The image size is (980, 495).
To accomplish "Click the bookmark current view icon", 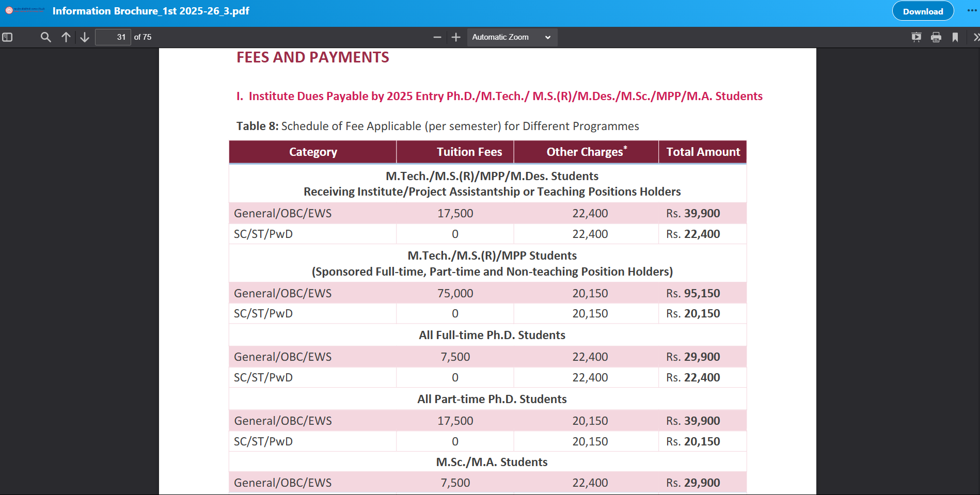I will [x=955, y=37].
